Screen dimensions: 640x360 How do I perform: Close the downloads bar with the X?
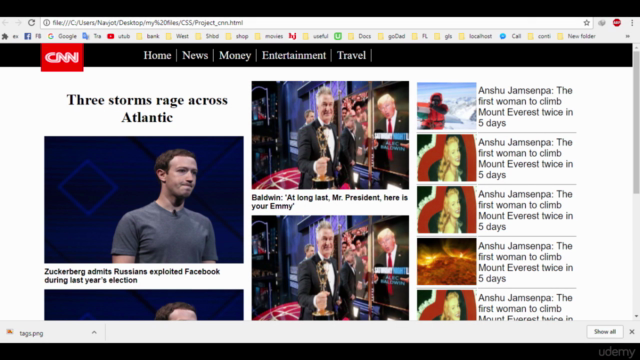(632, 332)
